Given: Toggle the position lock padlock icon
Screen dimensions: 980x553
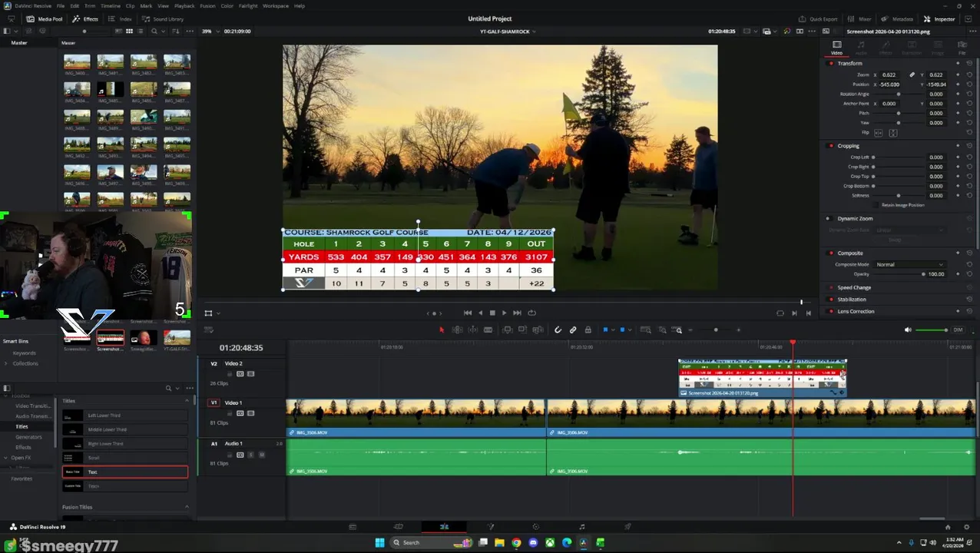Looking at the screenshot, I should point(588,330).
